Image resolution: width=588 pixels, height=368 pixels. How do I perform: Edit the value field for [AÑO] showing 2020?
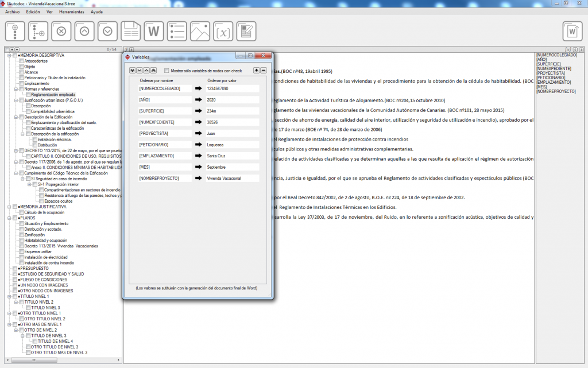(x=232, y=100)
